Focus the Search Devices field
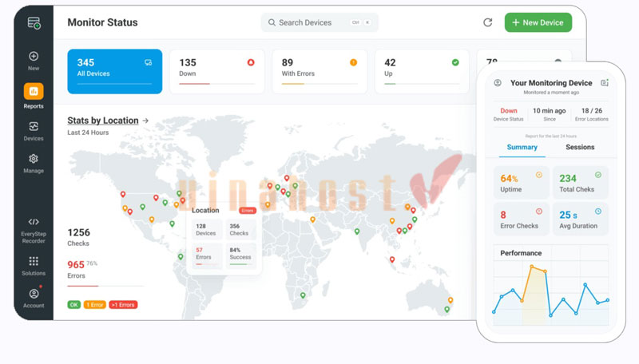639x364 pixels. 319,22
